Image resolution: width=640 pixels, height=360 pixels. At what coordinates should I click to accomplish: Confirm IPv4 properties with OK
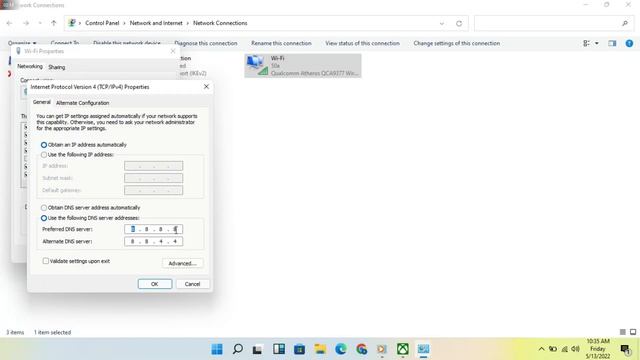pos(155,284)
